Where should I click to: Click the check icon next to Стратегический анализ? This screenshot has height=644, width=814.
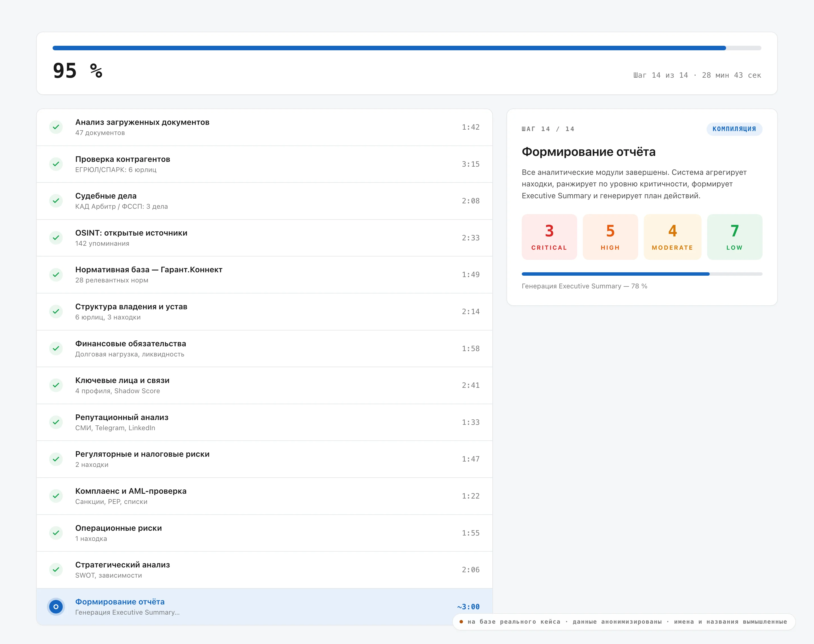coord(56,570)
